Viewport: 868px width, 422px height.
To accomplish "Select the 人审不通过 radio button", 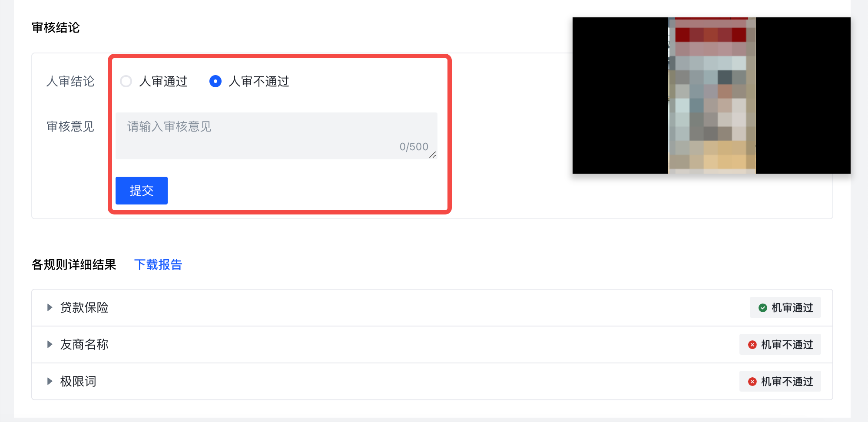I will (215, 81).
